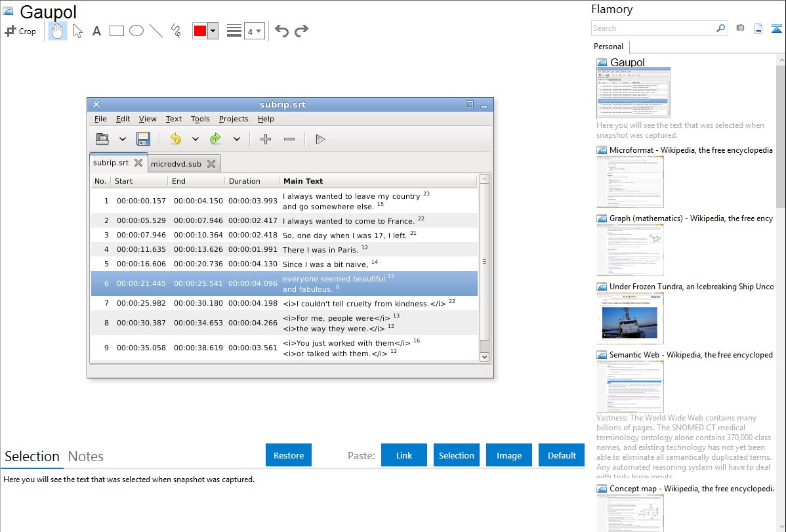Choose the text annotation tool
Image resolution: width=786 pixels, height=532 pixels.
[96, 31]
